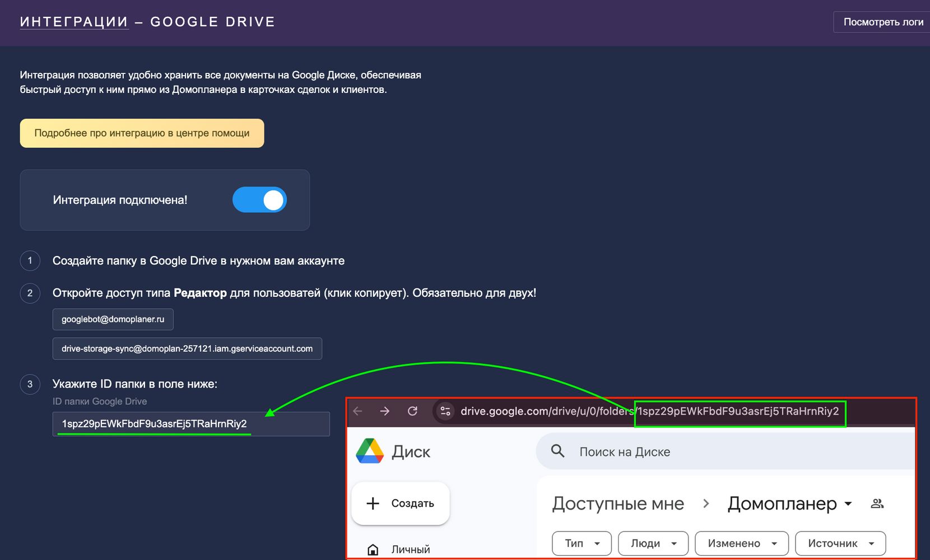The width and height of the screenshot is (930, 560).
Task: Click the magnifier icon in Поиск на Диске
Action: (x=557, y=451)
